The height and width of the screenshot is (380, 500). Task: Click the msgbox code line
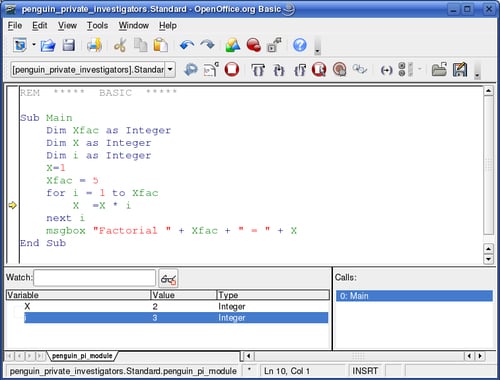pos(171,231)
